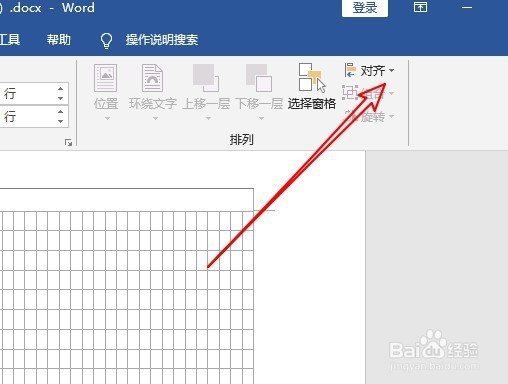Expand the arrow under 上移一层

pyautogui.click(x=208, y=118)
